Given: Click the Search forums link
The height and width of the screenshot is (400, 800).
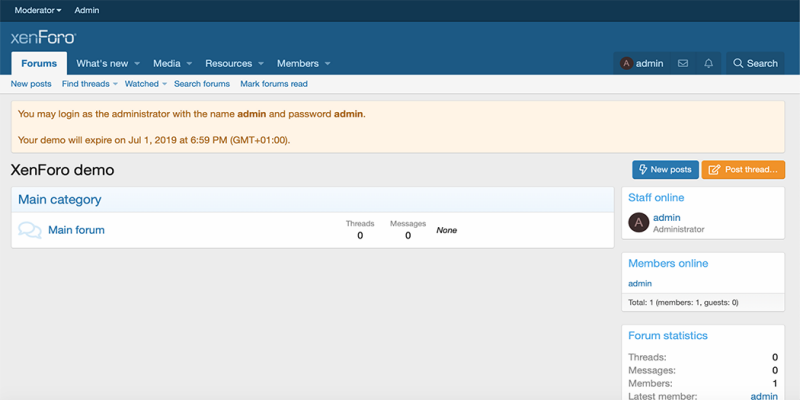Looking at the screenshot, I should (x=202, y=84).
